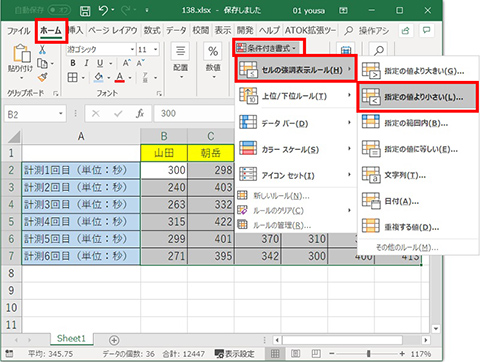Choose 指定の値より大きい rule
Viewport: 480px width, 362px height.
(x=418, y=71)
